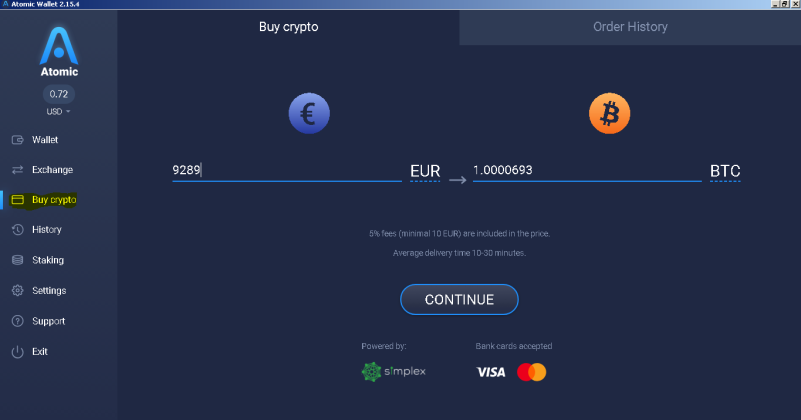Click the Atomic logo in the sidebar

[59, 51]
